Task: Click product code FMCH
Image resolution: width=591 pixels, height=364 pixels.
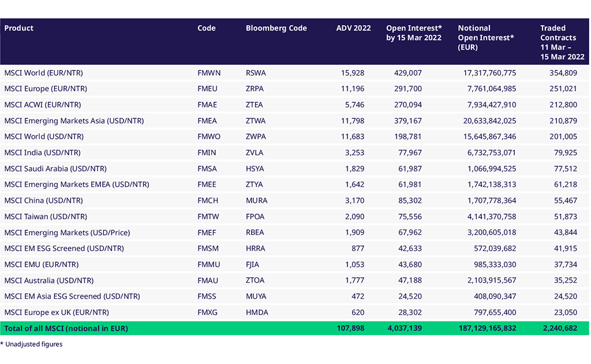Action: [x=209, y=201]
